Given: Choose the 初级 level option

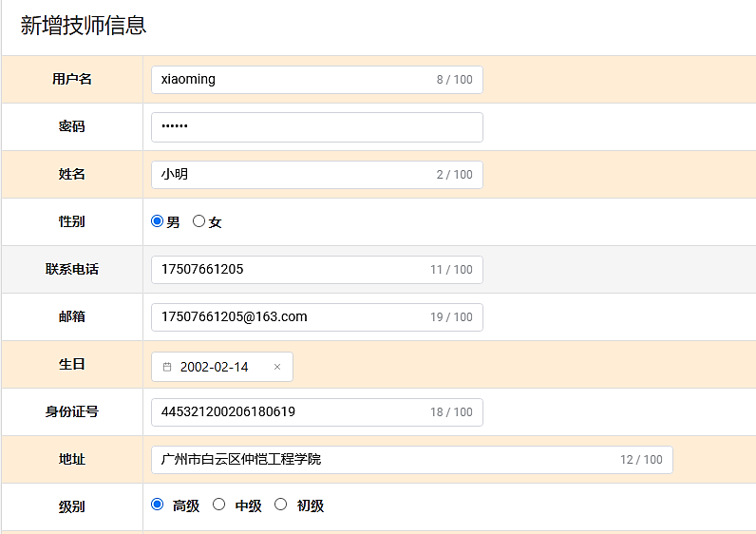Looking at the screenshot, I should tap(280, 505).
